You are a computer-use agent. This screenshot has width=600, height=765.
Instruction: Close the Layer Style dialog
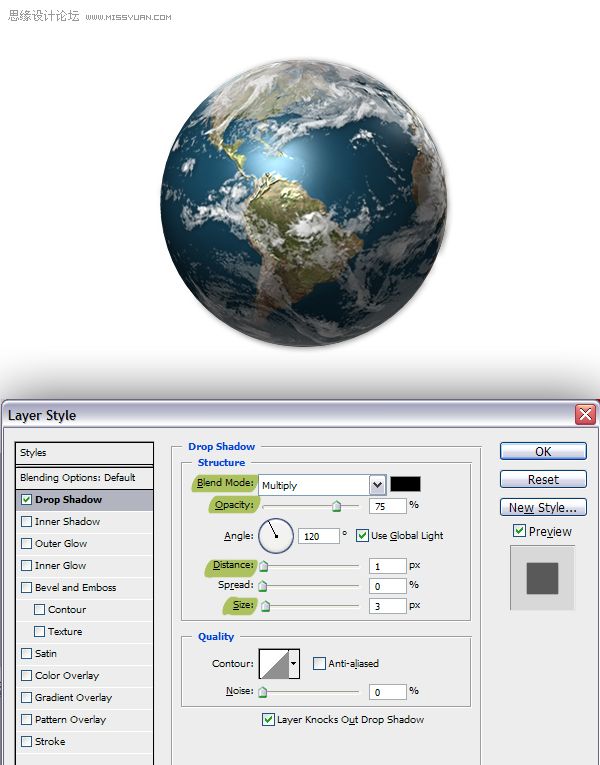tap(585, 415)
